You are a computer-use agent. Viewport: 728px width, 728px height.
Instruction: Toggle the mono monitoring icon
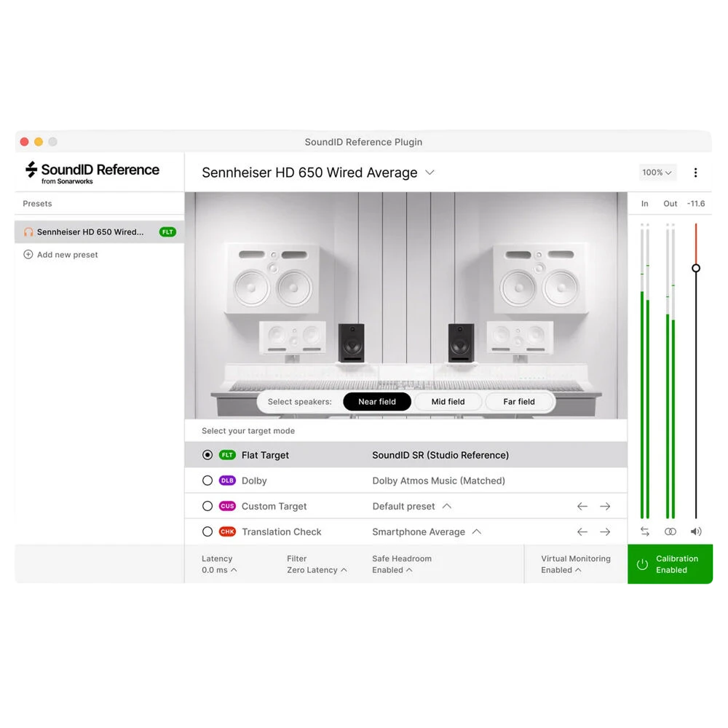click(670, 531)
